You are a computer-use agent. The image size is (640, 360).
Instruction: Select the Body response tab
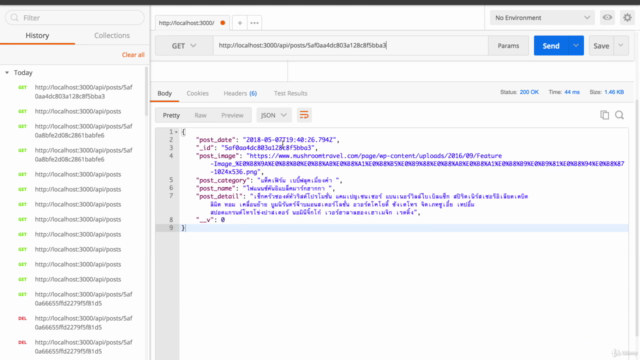[x=164, y=93]
